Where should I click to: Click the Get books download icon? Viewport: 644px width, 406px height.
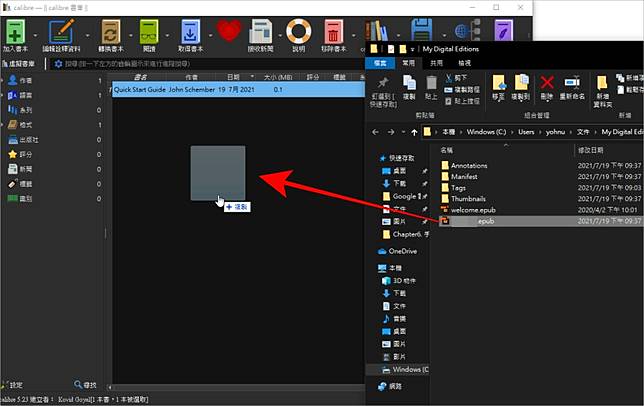(190, 32)
